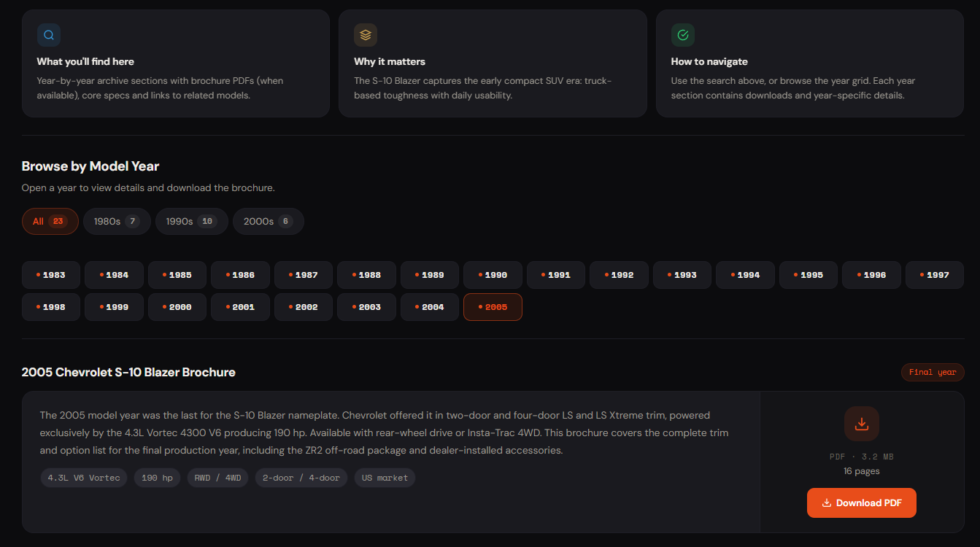Click the PDF · 3.2 MB label
The width and height of the screenshot is (980, 547).
862,457
